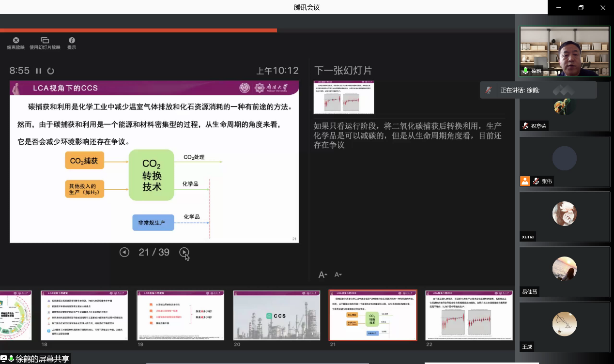Select slide 22 thumbnail in filmstrip
The height and width of the screenshot is (364, 614).
469,315
